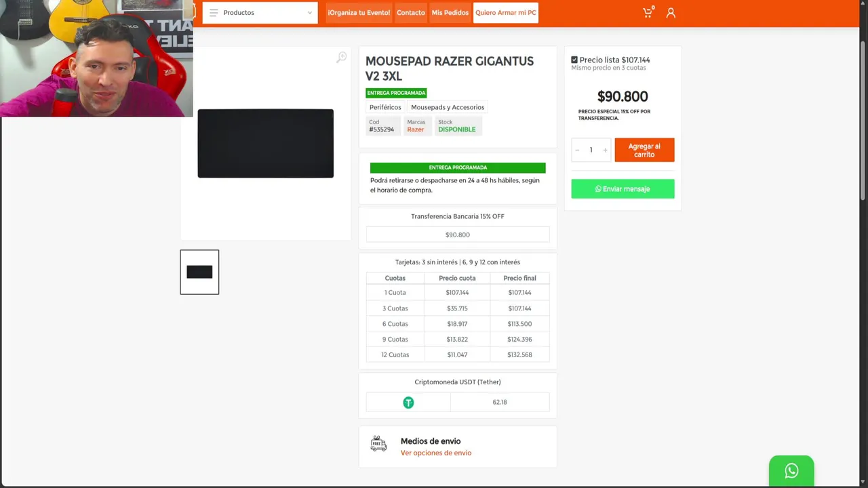Click the product title Mousepad Razer Gigantus

[x=450, y=68]
